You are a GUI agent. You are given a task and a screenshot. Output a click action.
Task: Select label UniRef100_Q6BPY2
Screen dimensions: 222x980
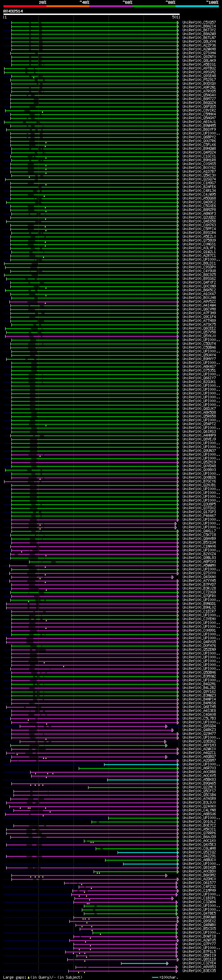[x=199, y=137]
